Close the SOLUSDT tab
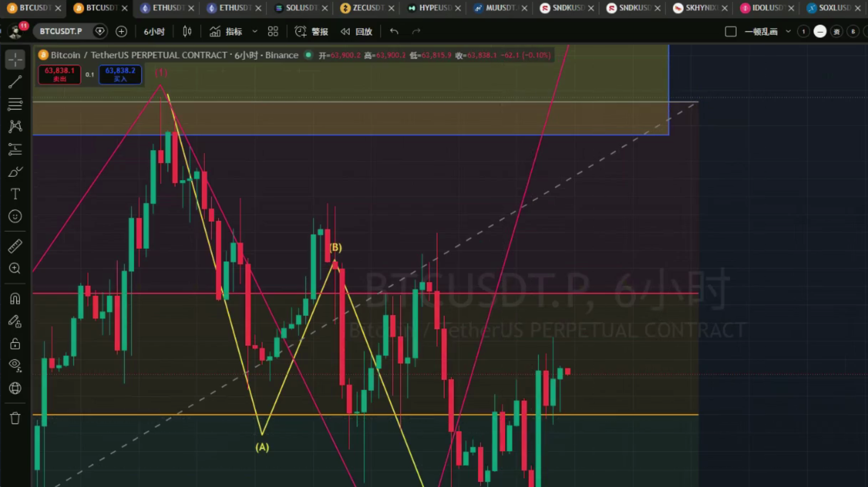This screenshot has width=868, height=487. coord(325,8)
